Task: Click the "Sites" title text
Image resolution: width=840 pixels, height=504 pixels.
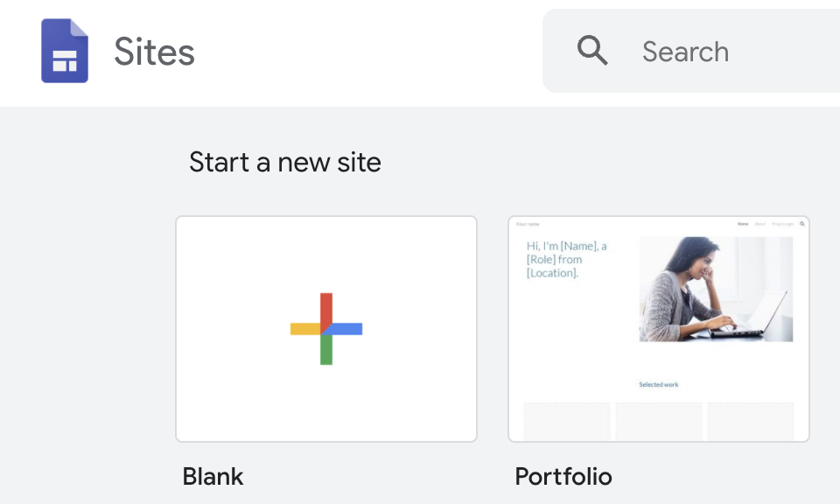Action: [154, 52]
